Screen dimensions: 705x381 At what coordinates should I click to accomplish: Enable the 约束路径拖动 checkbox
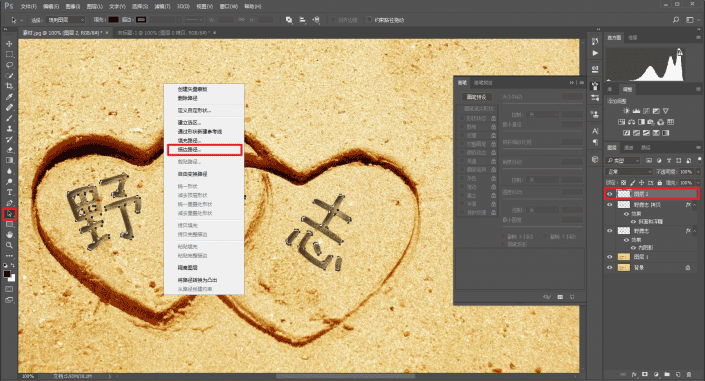pyautogui.click(x=370, y=20)
